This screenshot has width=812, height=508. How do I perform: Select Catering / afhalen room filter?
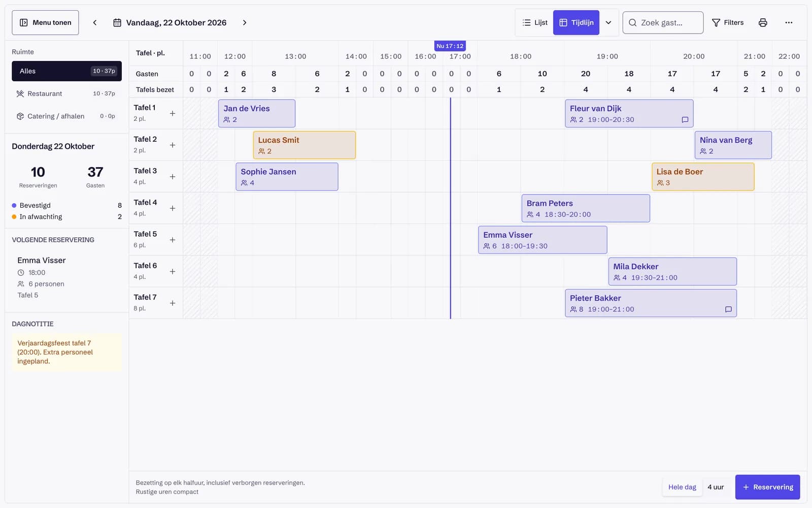tap(67, 116)
